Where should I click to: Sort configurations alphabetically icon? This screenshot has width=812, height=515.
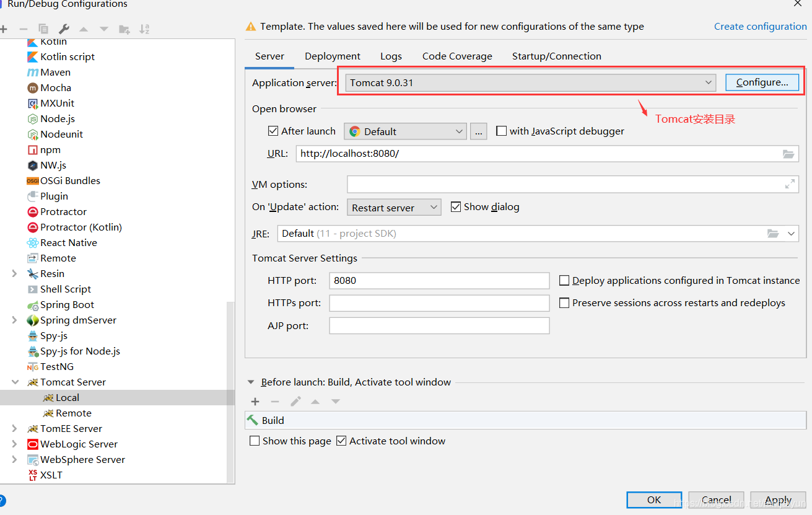(144, 29)
